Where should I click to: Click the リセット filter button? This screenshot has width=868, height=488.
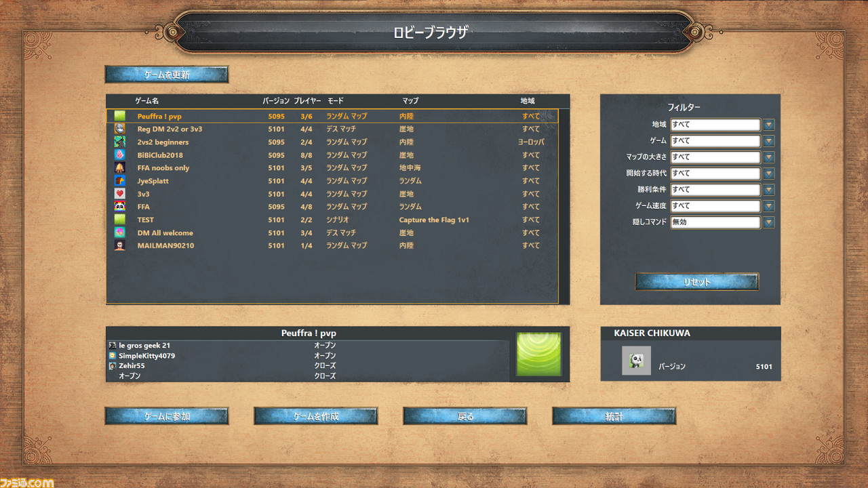(697, 282)
